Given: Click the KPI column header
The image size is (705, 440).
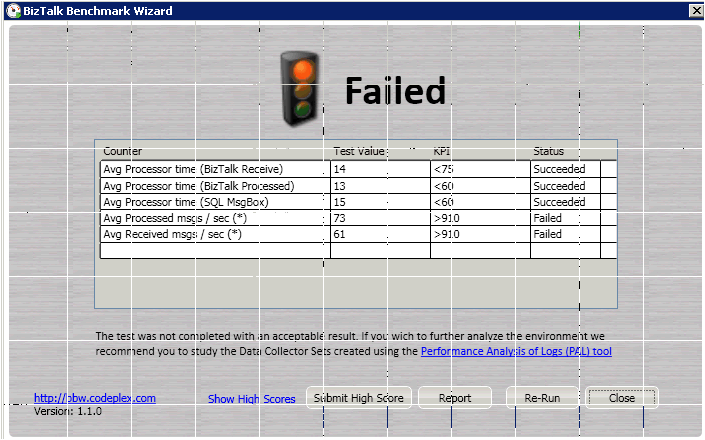Looking at the screenshot, I should tap(442, 151).
